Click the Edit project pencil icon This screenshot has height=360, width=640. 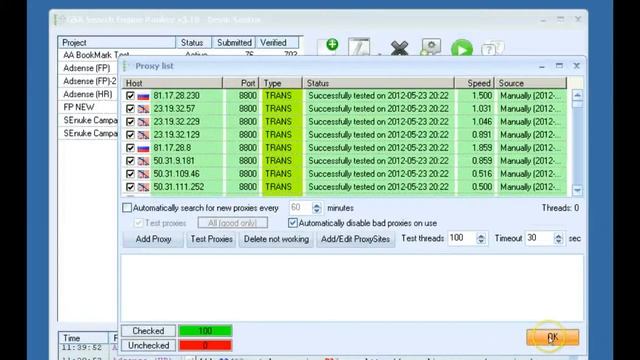click(359, 47)
